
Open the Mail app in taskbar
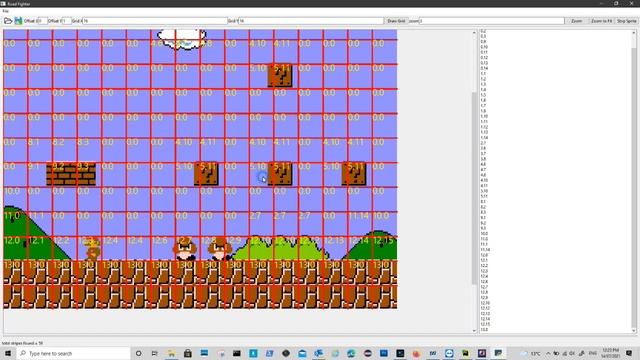(x=302, y=353)
